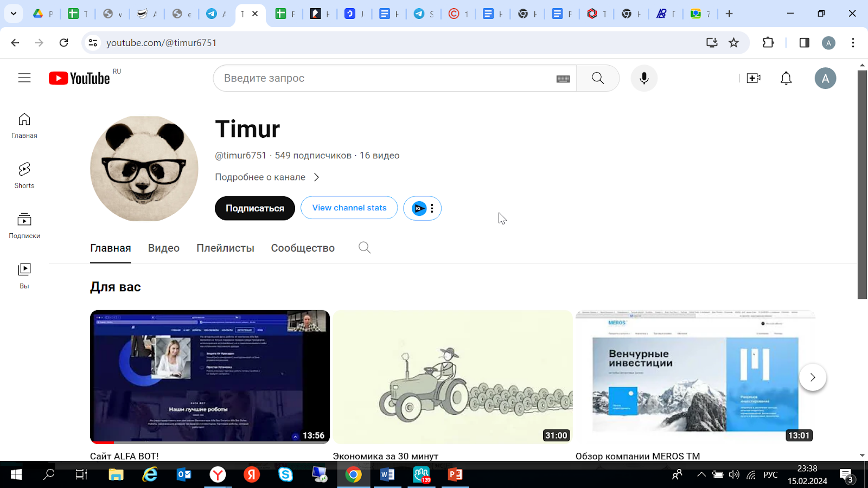Open video Обзор компании MEROS TM
Image resolution: width=868 pixels, height=488 pixels.
(638, 456)
